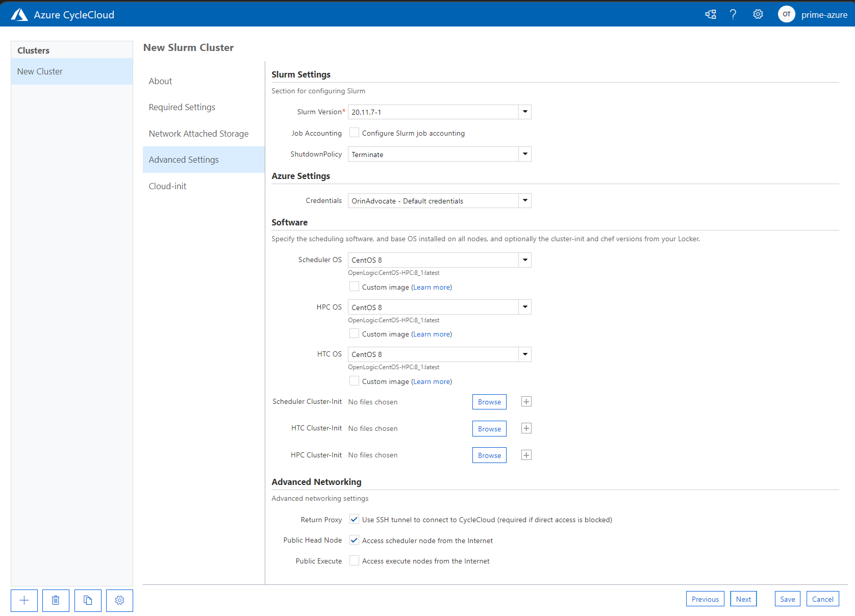The image size is (855, 616).
Task: Click the plus icon to add cluster
Action: pos(24,600)
